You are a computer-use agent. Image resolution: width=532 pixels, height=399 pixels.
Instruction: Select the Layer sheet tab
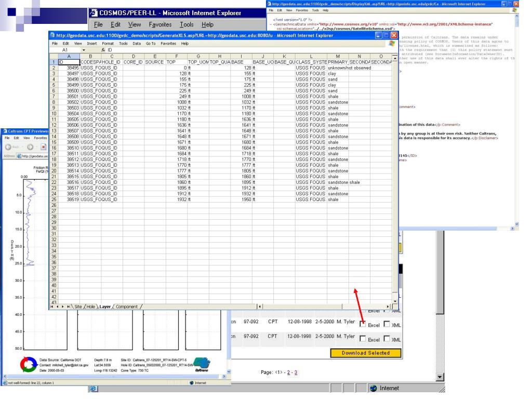pos(105,307)
